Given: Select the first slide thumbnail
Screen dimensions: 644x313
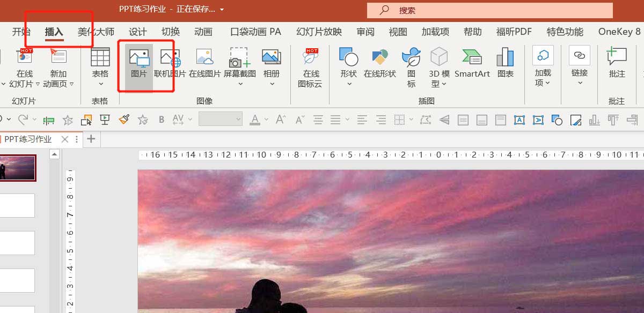Looking at the screenshot, I should click(x=18, y=168).
